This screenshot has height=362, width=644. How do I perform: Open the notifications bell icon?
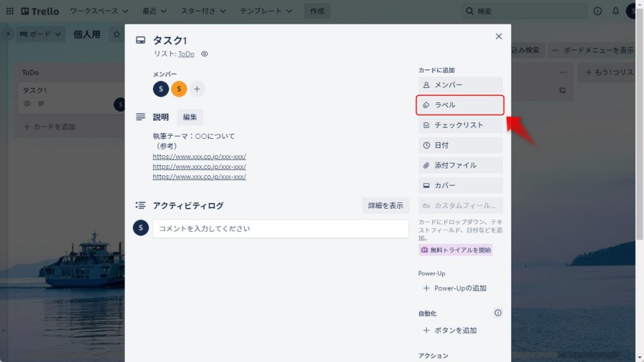pyautogui.click(x=615, y=11)
